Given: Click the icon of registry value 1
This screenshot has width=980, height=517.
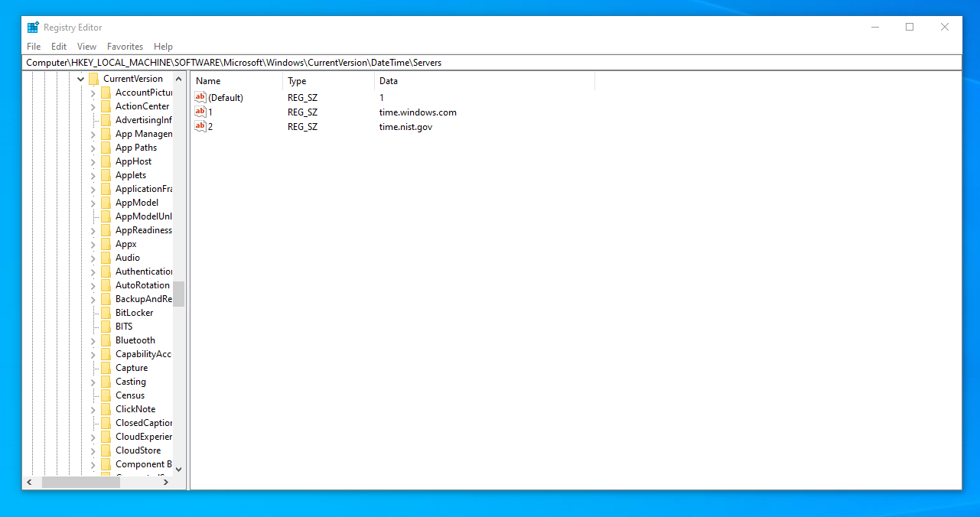Looking at the screenshot, I should pyautogui.click(x=200, y=112).
